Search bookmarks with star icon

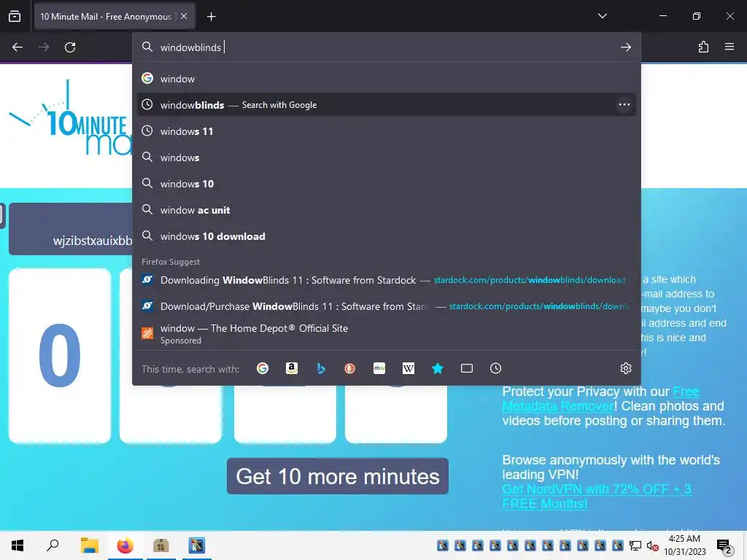click(x=438, y=368)
